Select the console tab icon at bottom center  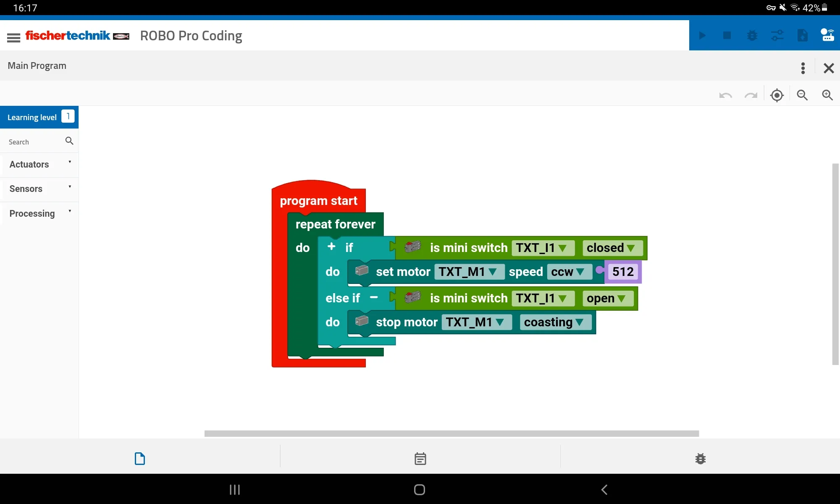(x=420, y=458)
